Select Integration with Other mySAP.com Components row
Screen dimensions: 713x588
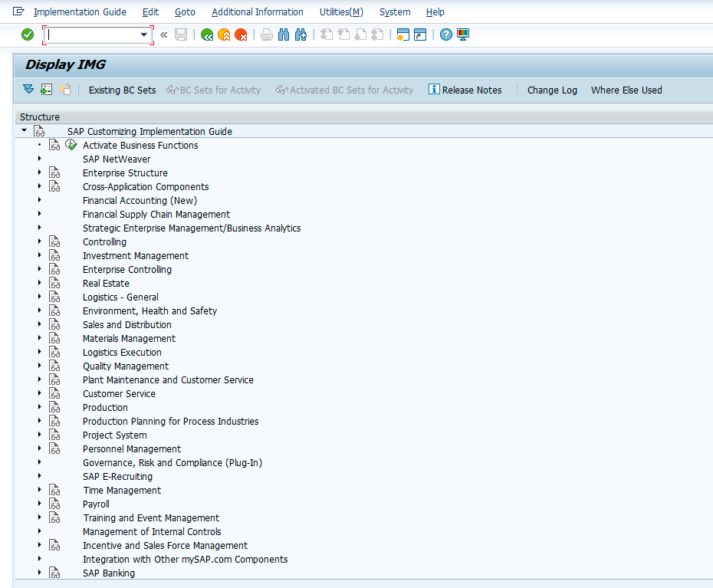(x=185, y=559)
